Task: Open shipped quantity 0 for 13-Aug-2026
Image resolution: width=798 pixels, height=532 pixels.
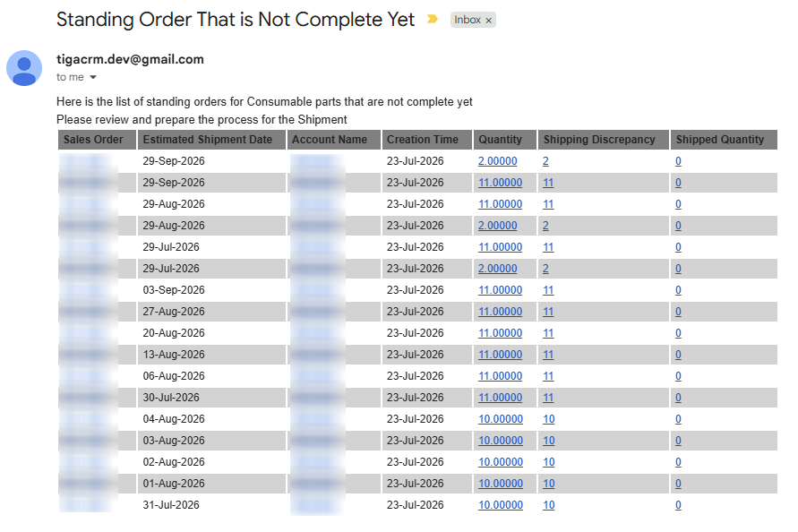Action: coord(678,355)
